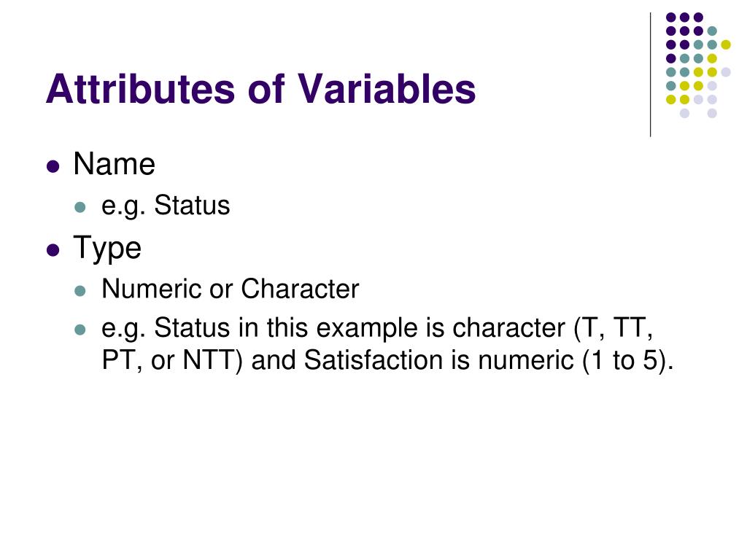
Task: Click the vertical divider line beside the dot grid
Action: pos(650,74)
